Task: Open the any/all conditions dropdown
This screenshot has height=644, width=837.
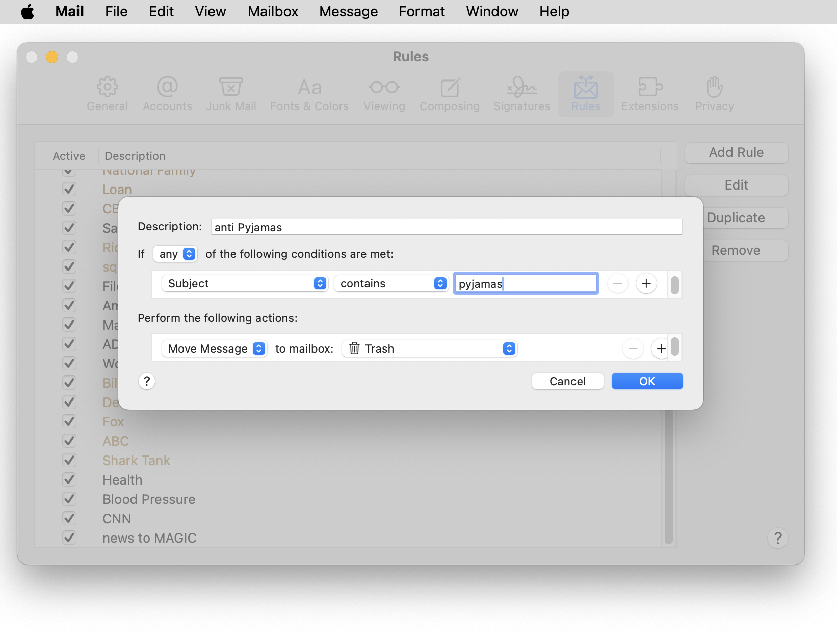Action: click(x=175, y=254)
